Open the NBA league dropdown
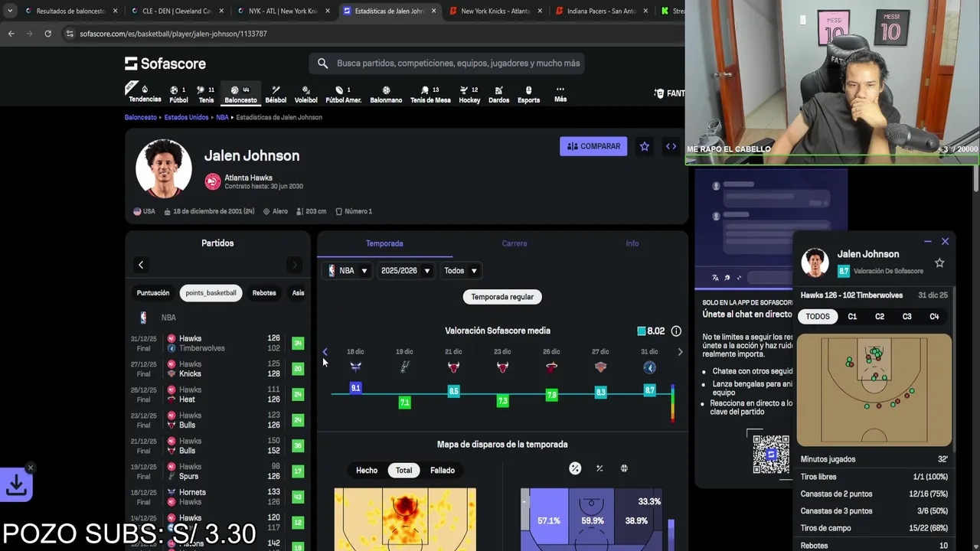Screen dimensions: 980x551 coord(348,270)
